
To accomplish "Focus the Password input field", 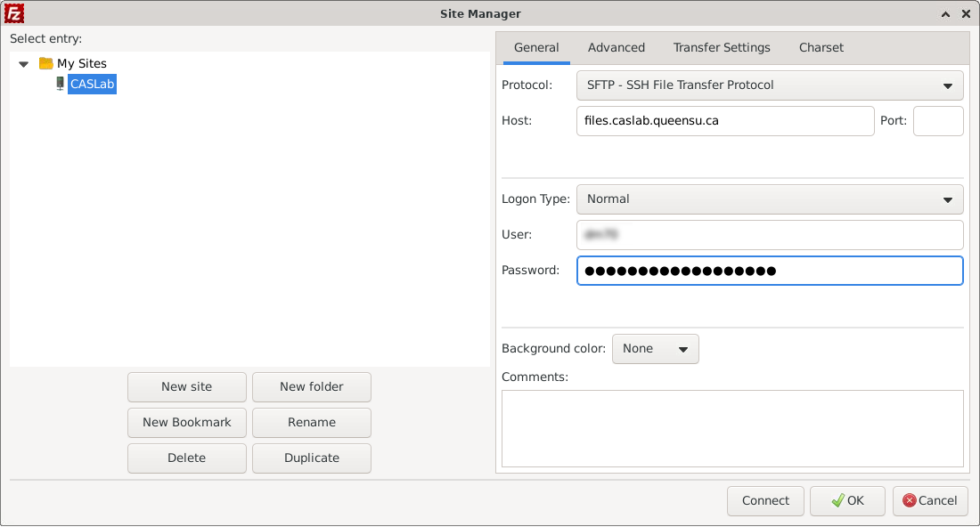I will (x=770, y=271).
